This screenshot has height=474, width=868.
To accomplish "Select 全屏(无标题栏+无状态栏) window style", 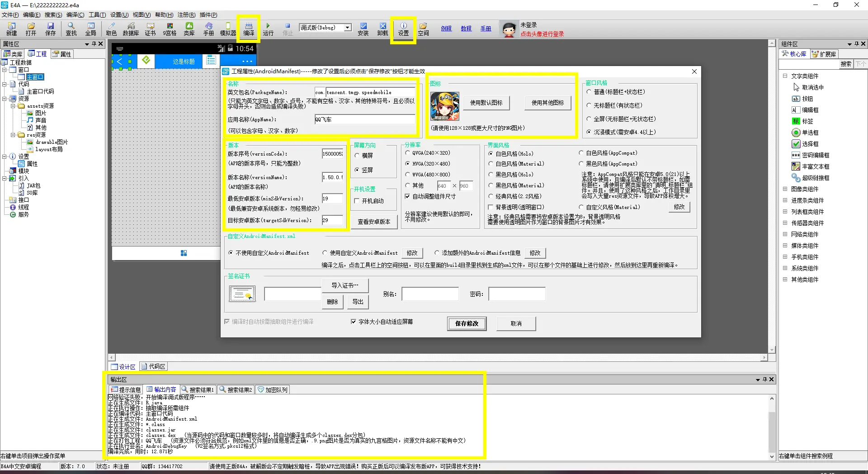I will [x=621, y=119].
